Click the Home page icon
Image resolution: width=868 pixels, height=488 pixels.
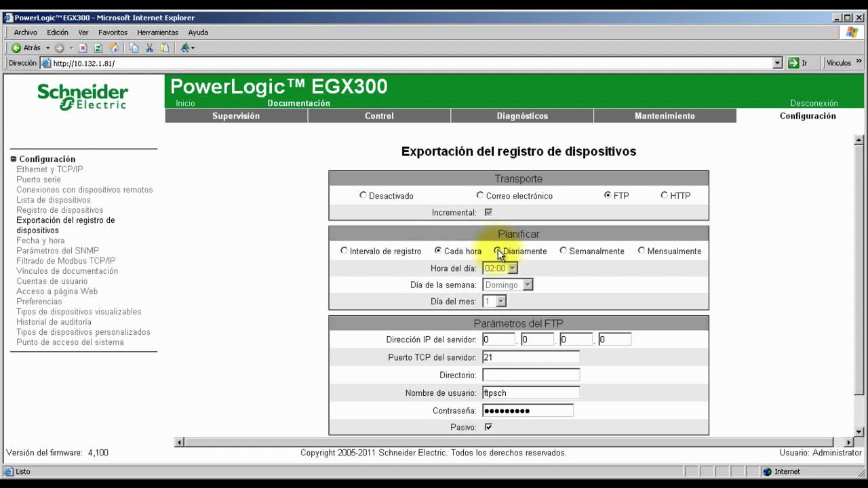pyautogui.click(x=114, y=48)
